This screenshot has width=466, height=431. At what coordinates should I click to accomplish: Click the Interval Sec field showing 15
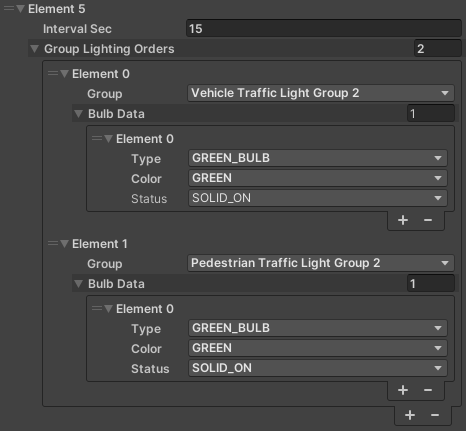(323, 29)
